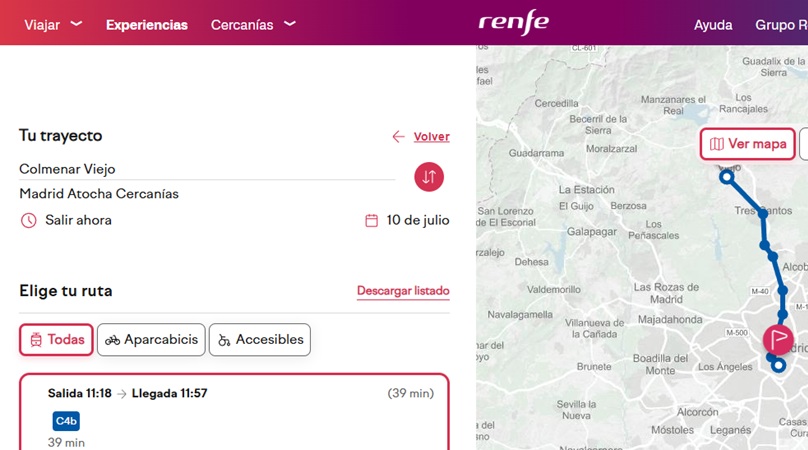The height and width of the screenshot is (450, 808).
Task: Click the Descargar listado link
Action: click(403, 291)
